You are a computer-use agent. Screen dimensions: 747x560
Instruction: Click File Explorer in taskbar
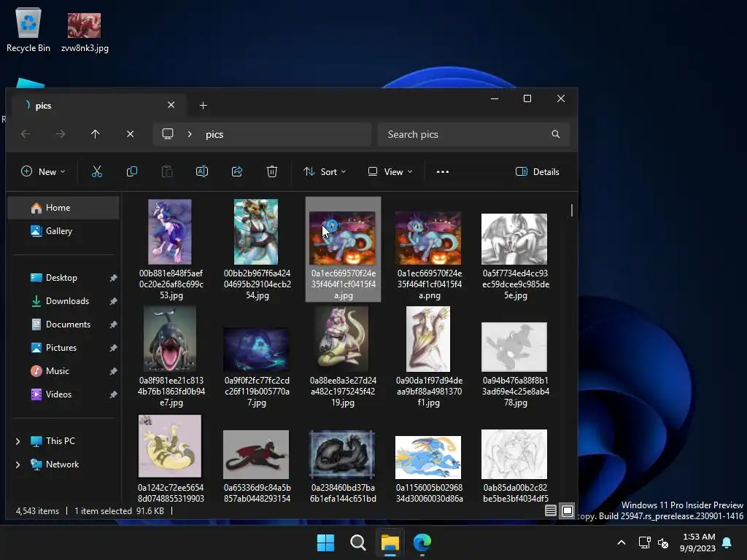pyautogui.click(x=390, y=542)
